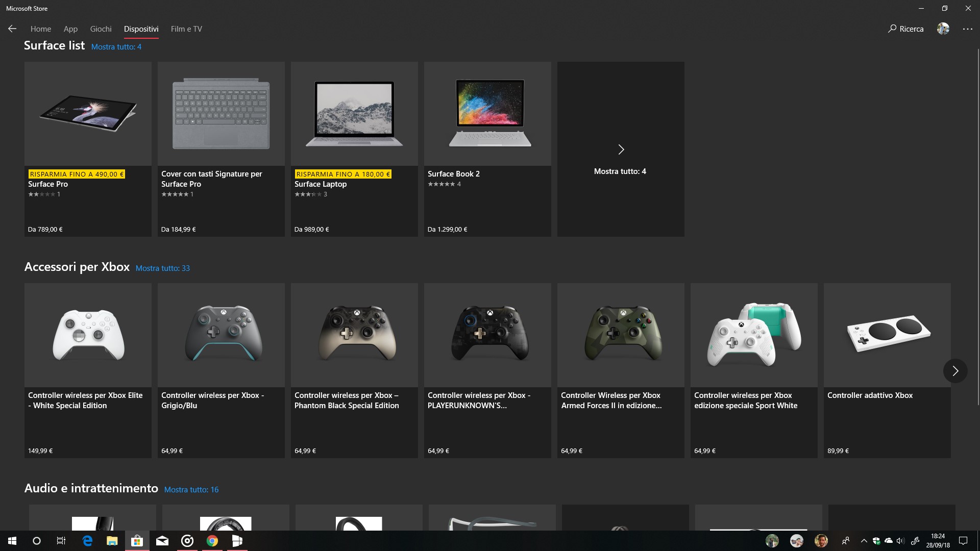The height and width of the screenshot is (551, 980).
Task: Open the Xbox adaptive controller image
Action: (x=887, y=335)
